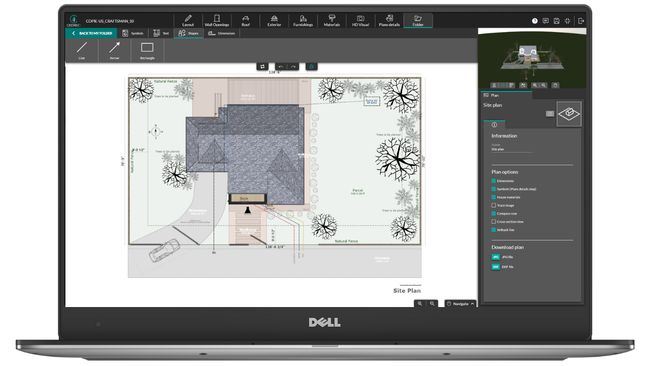The height and width of the screenshot is (366, 650).
Task: Toggle the Dimensions plan option checkbox
Action: (494, 181)
